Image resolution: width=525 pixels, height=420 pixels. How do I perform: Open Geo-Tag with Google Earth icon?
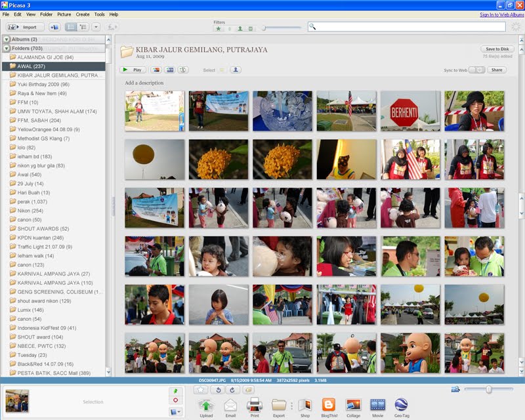(401, 405)
